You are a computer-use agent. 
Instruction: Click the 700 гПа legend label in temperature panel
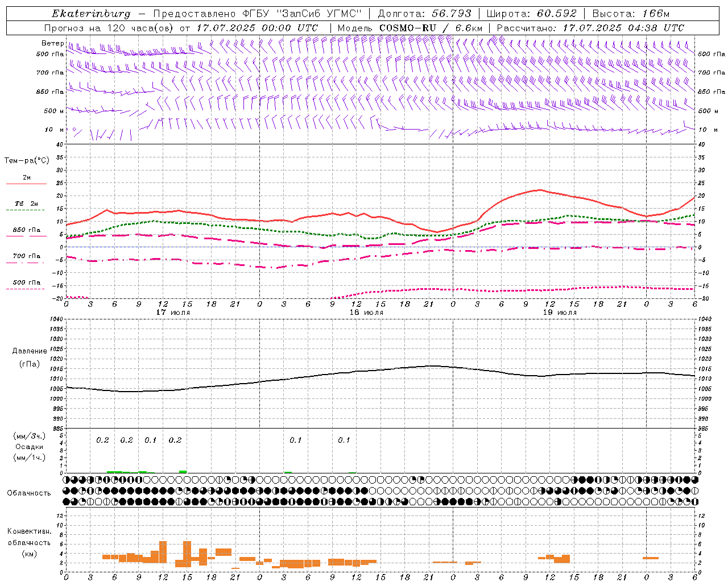coord(27,256)
